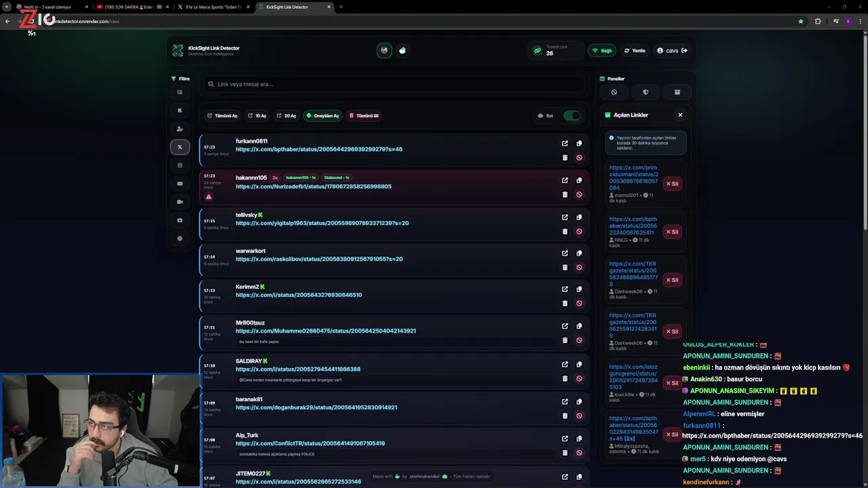
Task: Block user furkann0811
Action: pyautogui.click(x=579, y=158)
